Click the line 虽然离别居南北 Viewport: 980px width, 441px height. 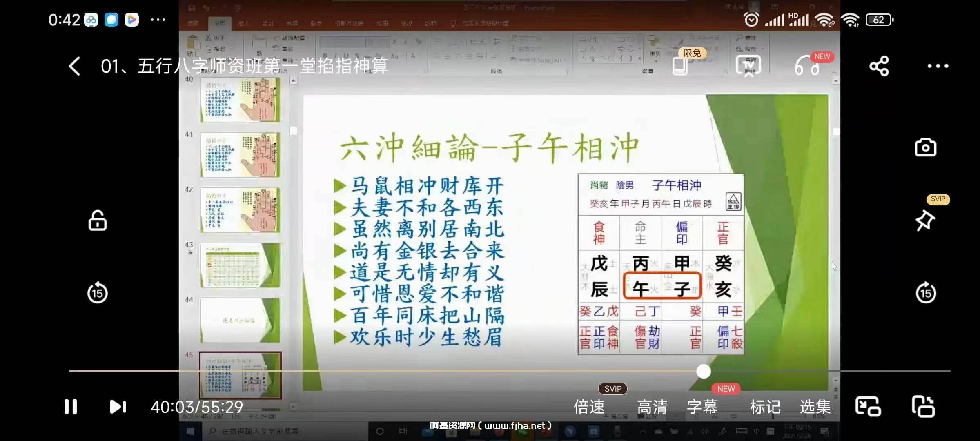click(427, 229)
